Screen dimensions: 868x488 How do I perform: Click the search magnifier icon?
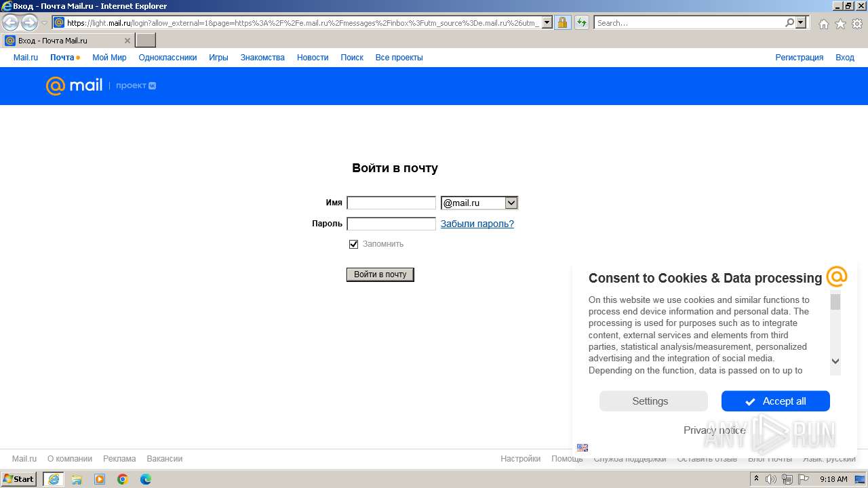coord(789,22)
